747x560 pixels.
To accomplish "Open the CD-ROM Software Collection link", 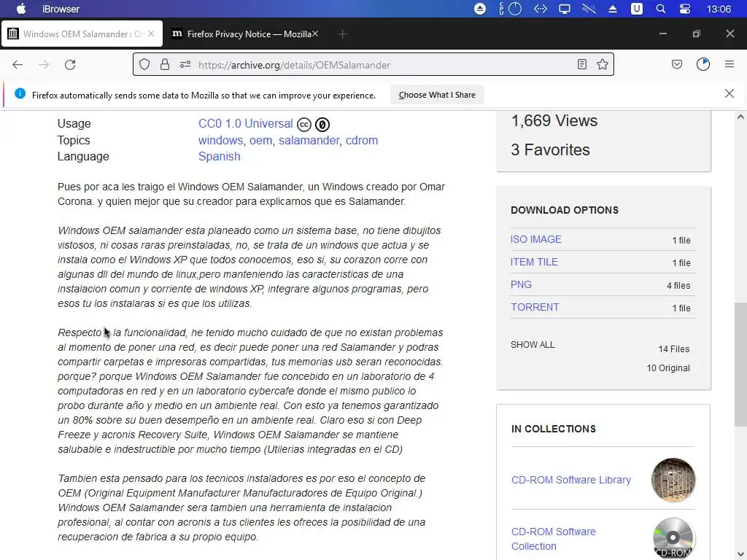I will [x=554, y=539].
